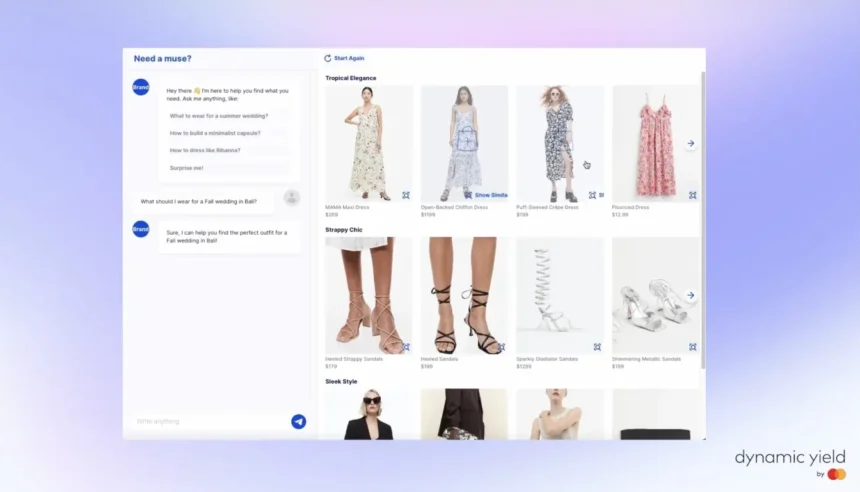Click the 'Sleek Style' section heading
Image resolution: width=860 pixels, height=492 pixels.
[341, 381]
